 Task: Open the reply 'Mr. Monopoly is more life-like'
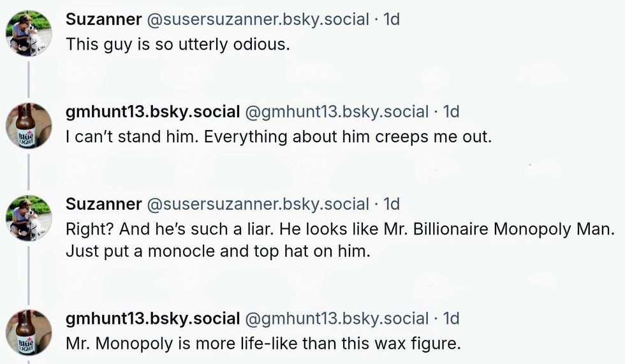pyautogui.click(x=263, y=344)
